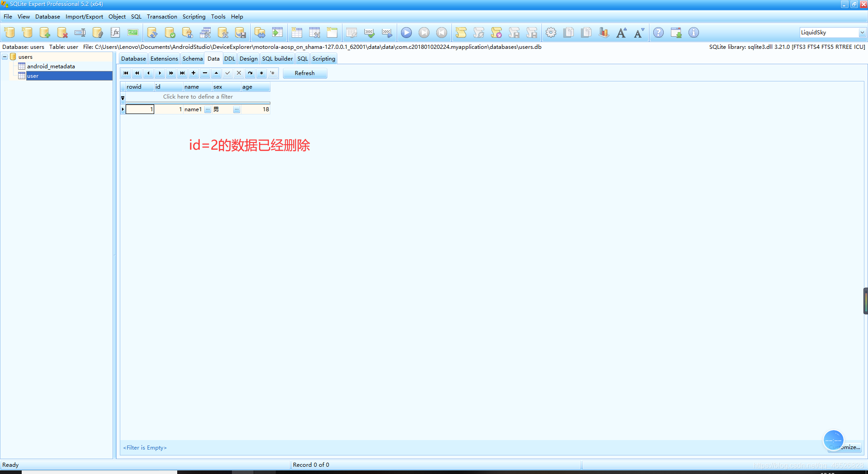Click the Import data green-arrow icon
Image resolution: width=868 pixels, height=474 pixels.
[278, 33]
